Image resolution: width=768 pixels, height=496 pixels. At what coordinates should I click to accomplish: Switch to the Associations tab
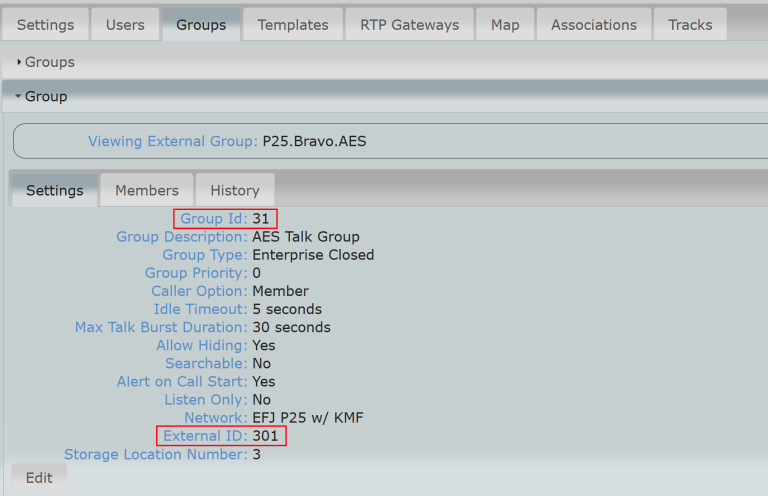tap(593, 24)
